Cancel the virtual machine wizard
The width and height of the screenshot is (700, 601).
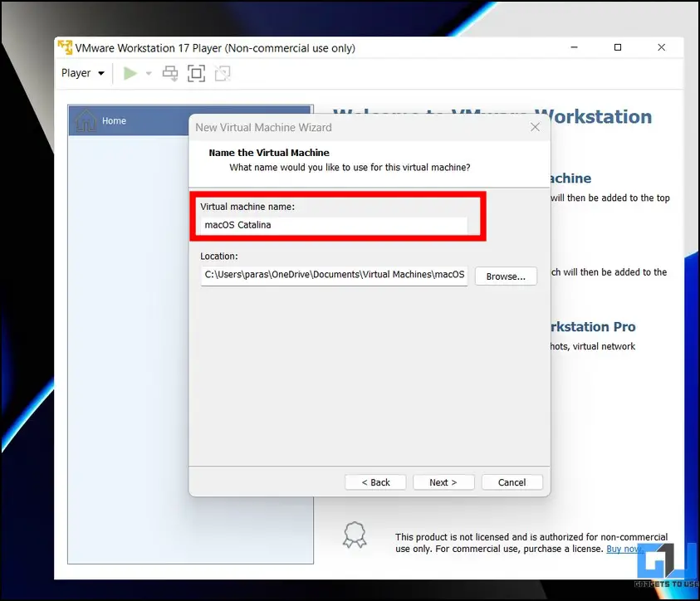(x=512, y=482)
